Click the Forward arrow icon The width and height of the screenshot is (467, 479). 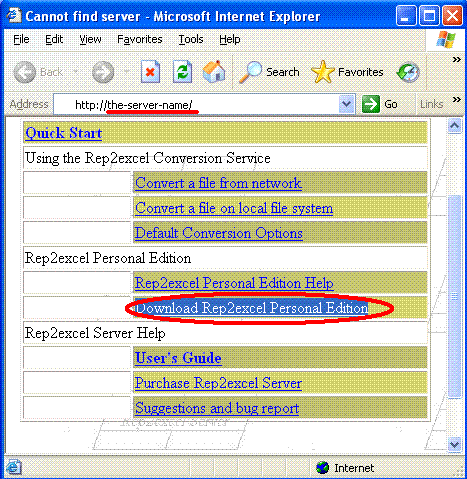103,72
